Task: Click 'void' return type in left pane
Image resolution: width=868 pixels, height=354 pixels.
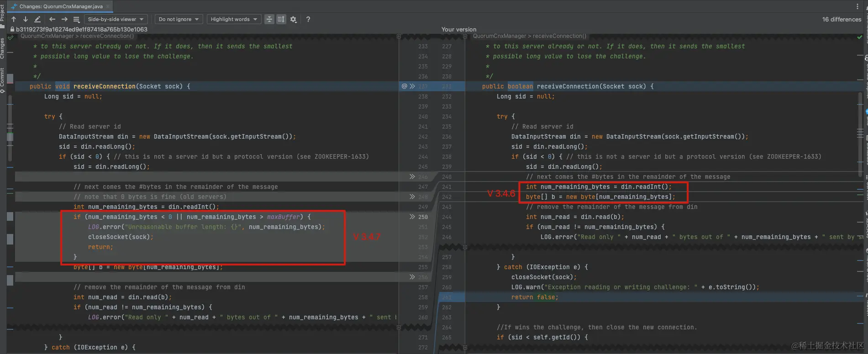Action: click(x=63, y=86)
